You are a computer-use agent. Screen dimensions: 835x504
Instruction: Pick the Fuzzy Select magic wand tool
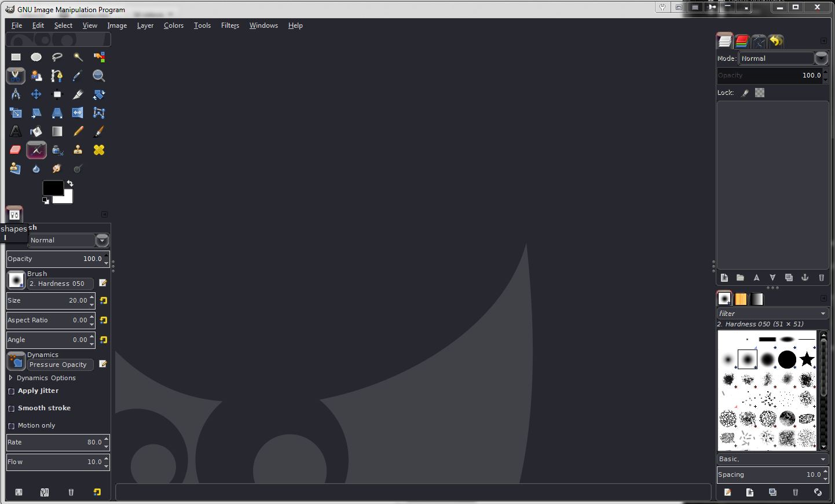78,57
